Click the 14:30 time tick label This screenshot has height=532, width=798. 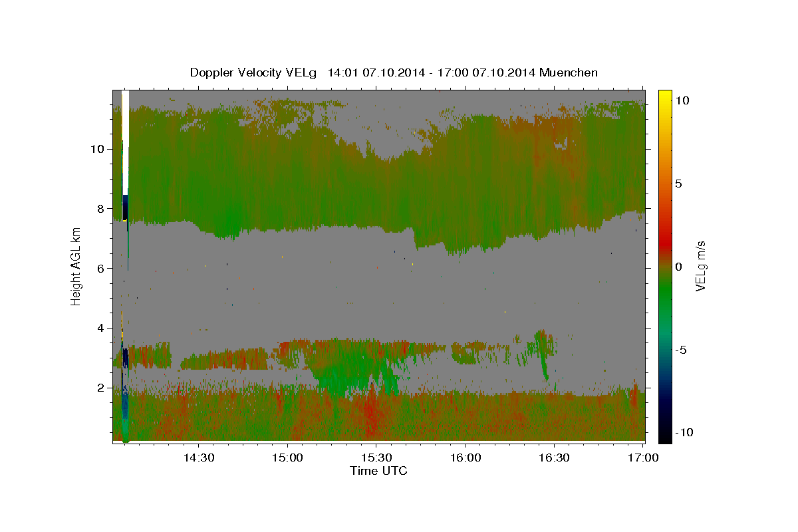(x=199, y=458)
